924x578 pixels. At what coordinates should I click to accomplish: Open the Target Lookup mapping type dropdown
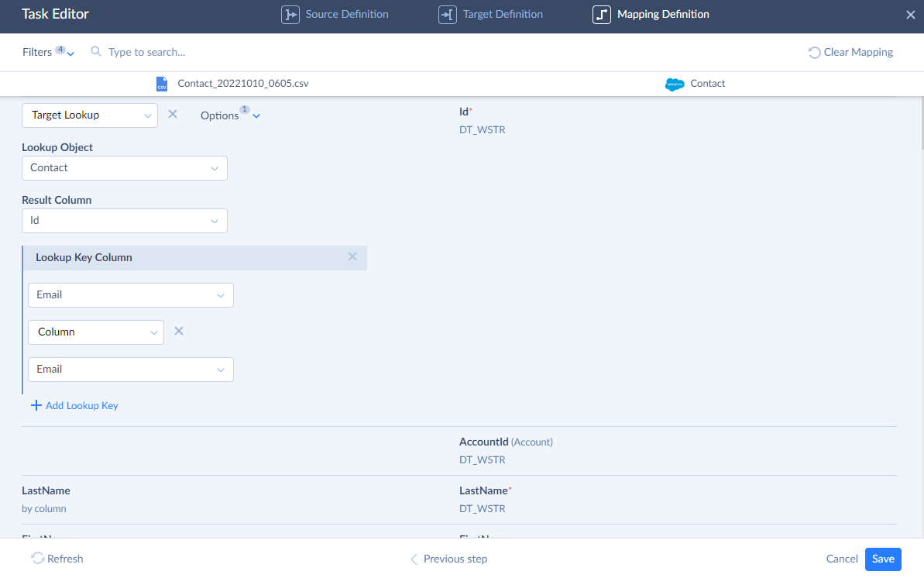[90, 115]
